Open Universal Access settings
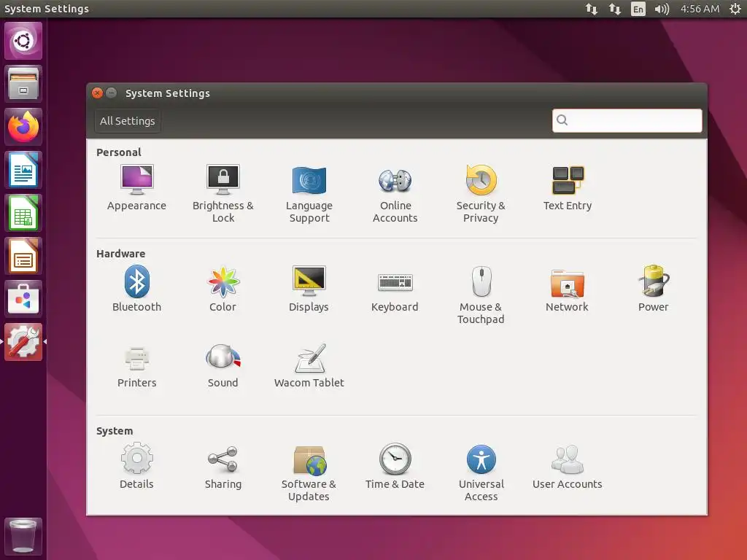 [481, 472]
